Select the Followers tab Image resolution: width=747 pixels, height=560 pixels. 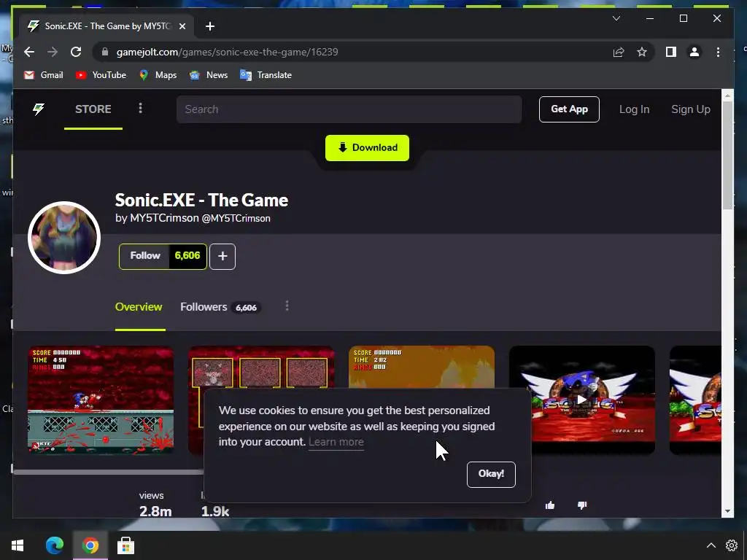point(219,307)
